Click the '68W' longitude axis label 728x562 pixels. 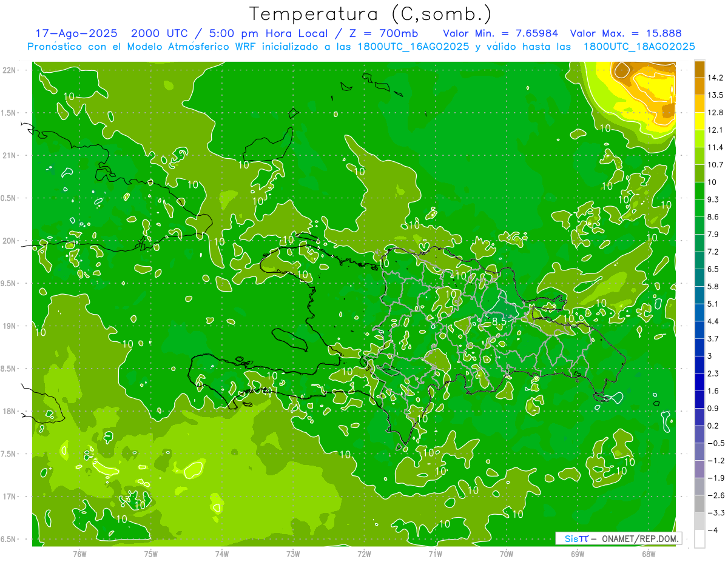[x=649, y=554]
